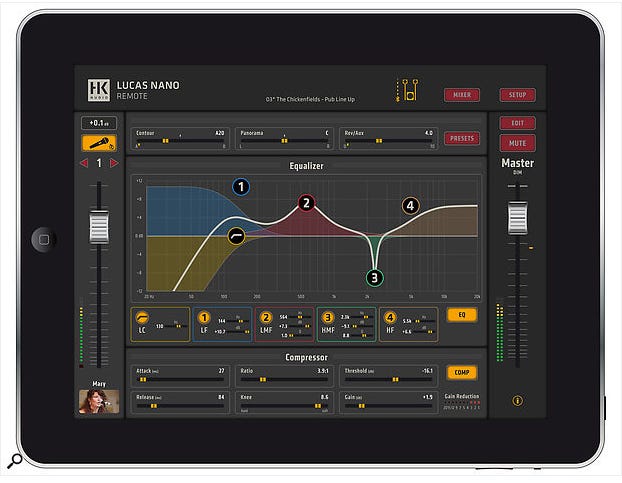
Task: Select EQ band 4 node on the graph
Action: click(x=411, y=206)
